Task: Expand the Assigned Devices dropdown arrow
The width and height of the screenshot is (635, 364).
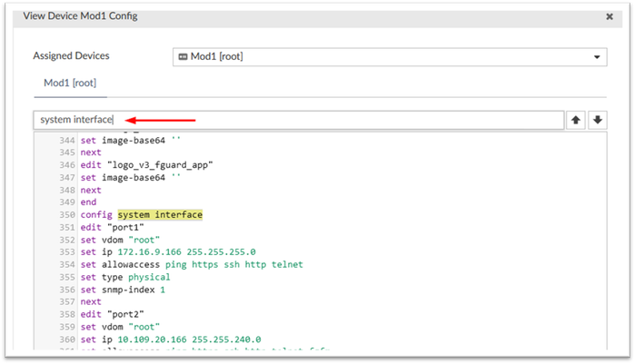Action: pos(597,57)
